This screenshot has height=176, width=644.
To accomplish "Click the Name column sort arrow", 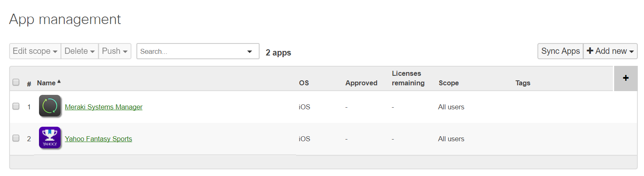I will [59, 82].
